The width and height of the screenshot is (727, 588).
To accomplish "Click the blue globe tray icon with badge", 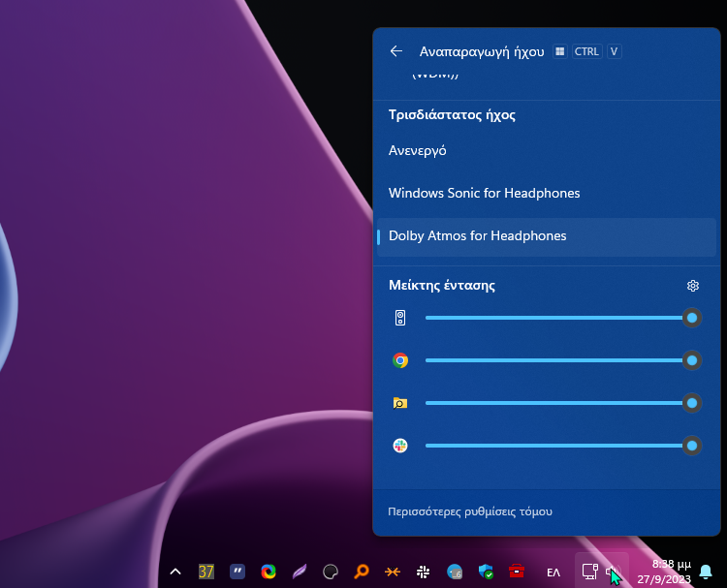I will pos(455,572).
